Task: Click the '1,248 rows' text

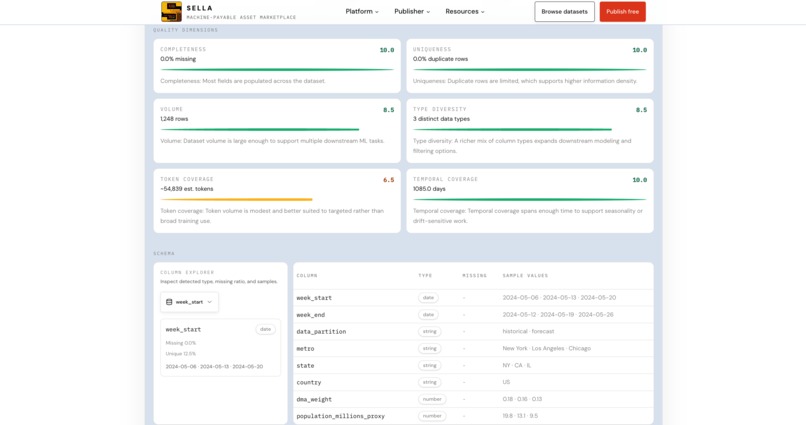Action: [x=174, y=119]
